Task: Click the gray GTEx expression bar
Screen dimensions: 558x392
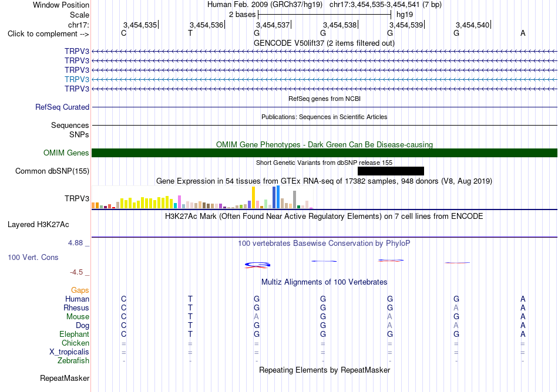Action: pos(295,200)
